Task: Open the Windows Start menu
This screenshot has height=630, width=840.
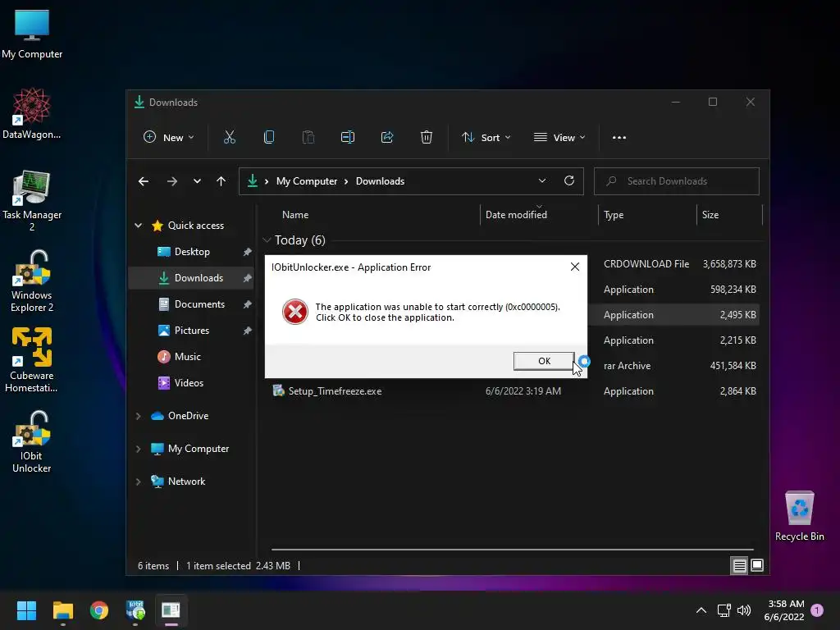Action: 26,610
